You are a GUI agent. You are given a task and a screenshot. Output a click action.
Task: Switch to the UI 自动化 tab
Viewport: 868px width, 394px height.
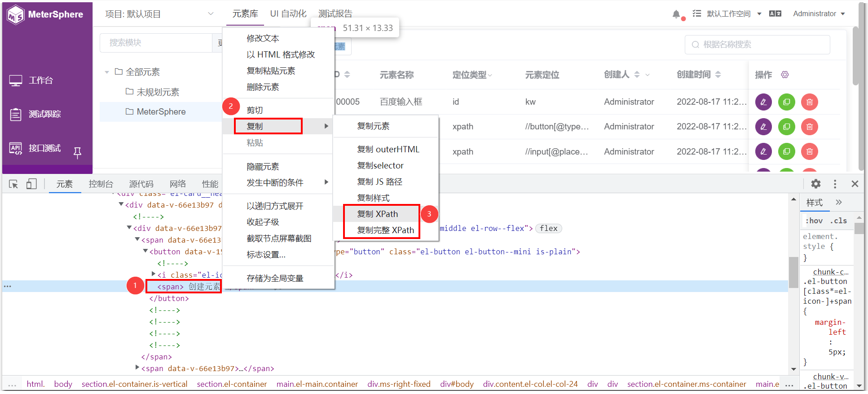(x=288, y=14)
